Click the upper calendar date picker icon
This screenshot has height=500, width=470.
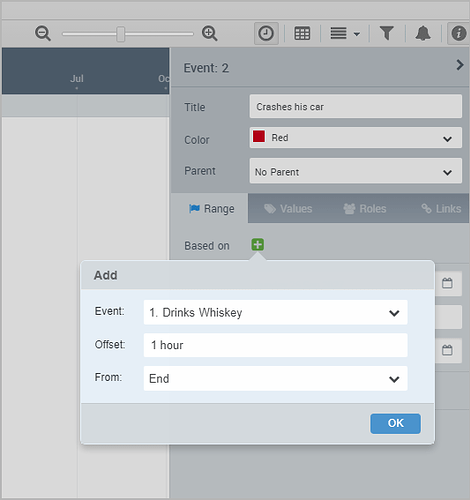[x=447, y=283]
